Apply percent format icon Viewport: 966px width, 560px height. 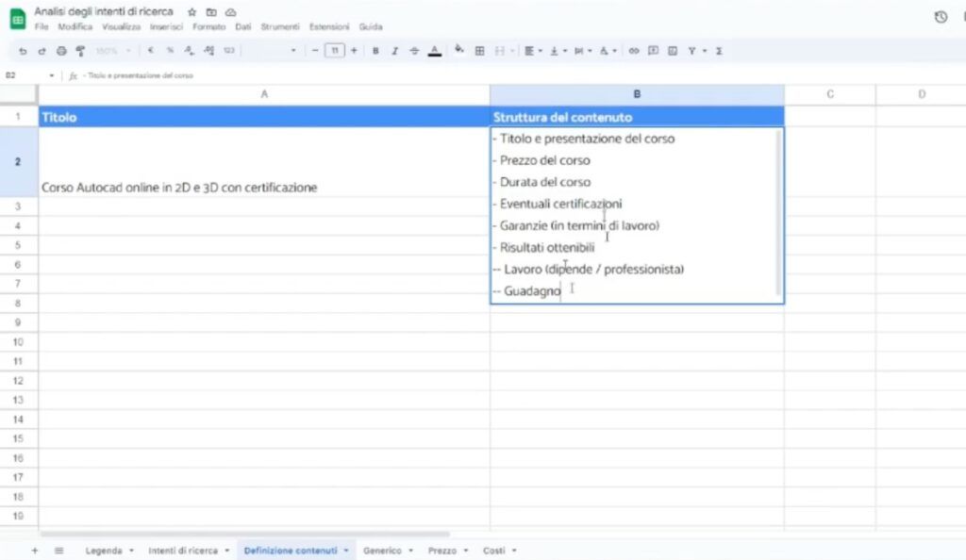(170, 51)
